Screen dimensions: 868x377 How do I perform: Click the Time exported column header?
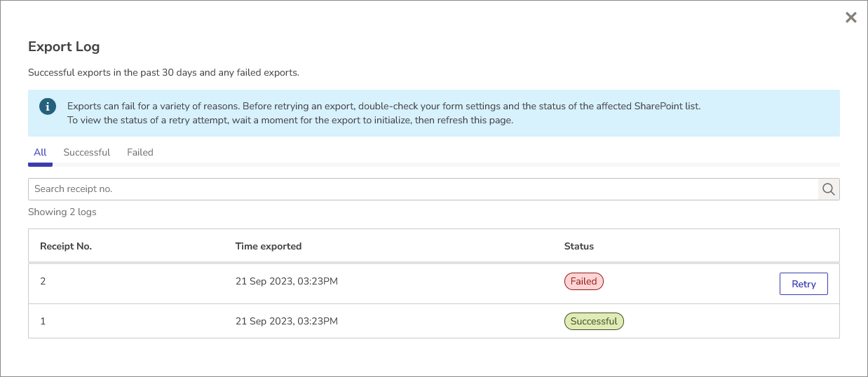point(269,246)
